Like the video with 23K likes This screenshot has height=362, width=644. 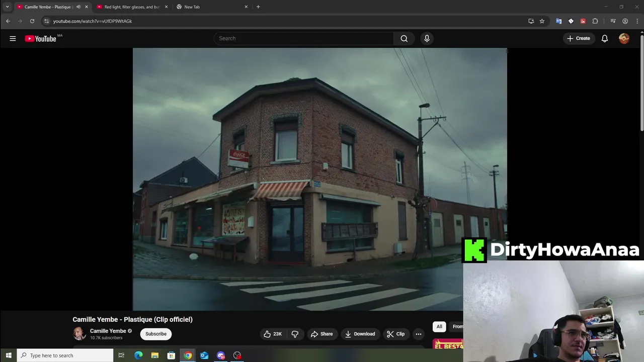pos(273,334)
